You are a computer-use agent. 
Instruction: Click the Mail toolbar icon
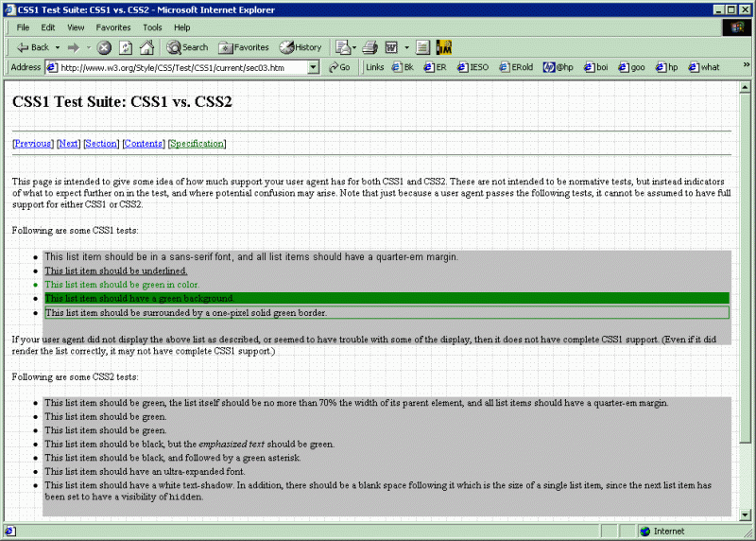point(345,47)
